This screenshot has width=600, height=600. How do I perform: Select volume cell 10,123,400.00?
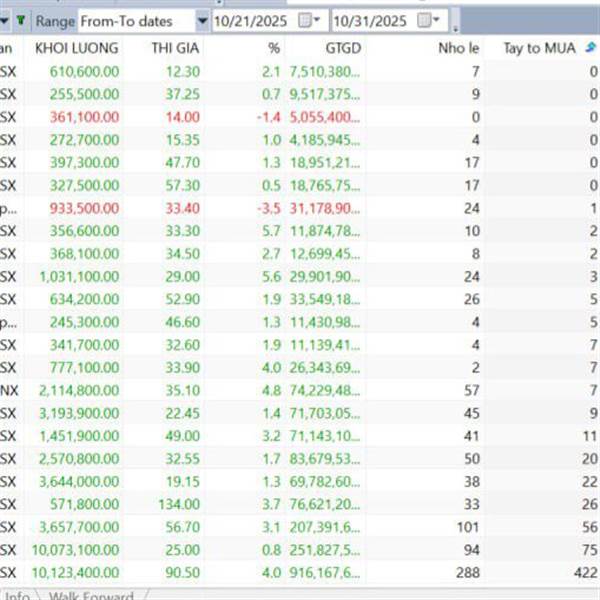coord(75,573)
